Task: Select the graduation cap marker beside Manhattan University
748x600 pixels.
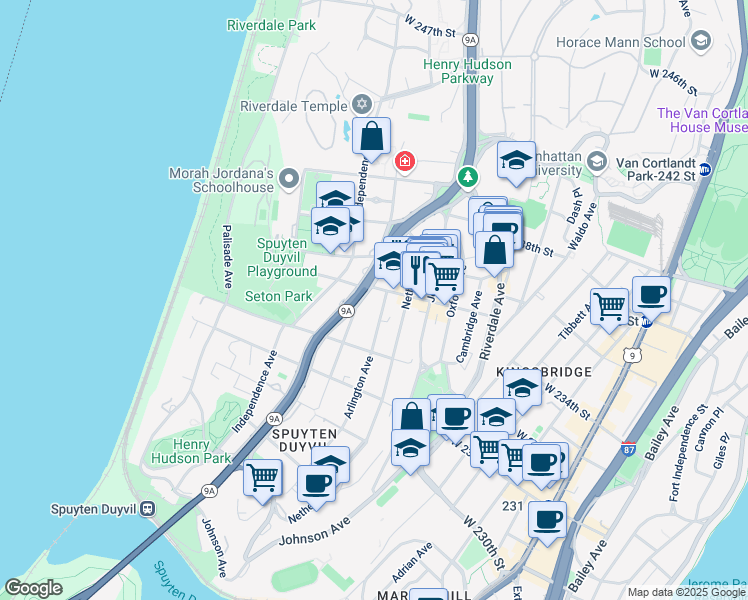Action: click(x=516, y=160)
